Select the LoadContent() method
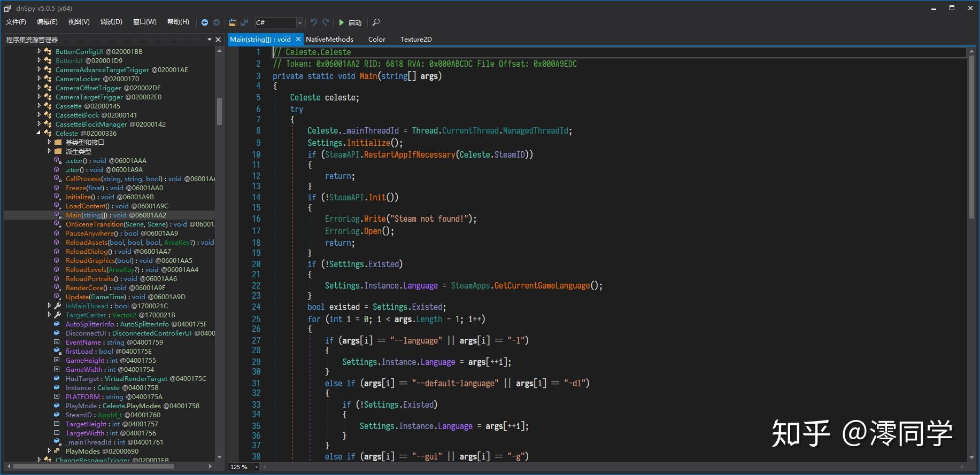 tap(117, 206)
